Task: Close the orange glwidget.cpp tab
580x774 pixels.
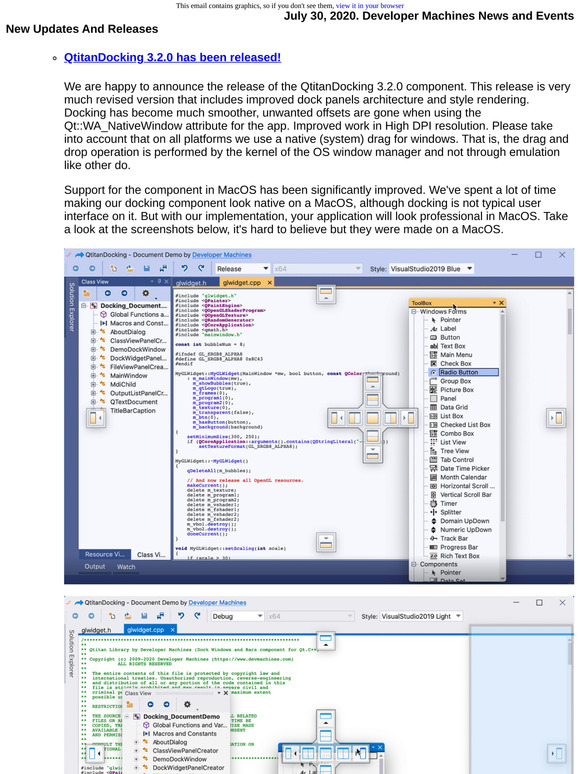Action: pyautogui.click(x=270, y=282)
